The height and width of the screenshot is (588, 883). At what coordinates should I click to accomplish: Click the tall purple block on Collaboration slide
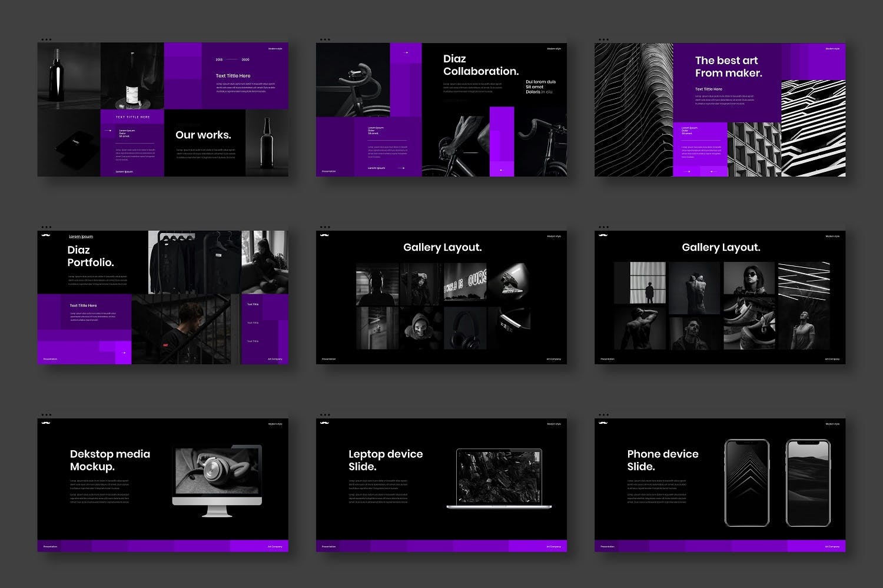[x=502, y=141]
